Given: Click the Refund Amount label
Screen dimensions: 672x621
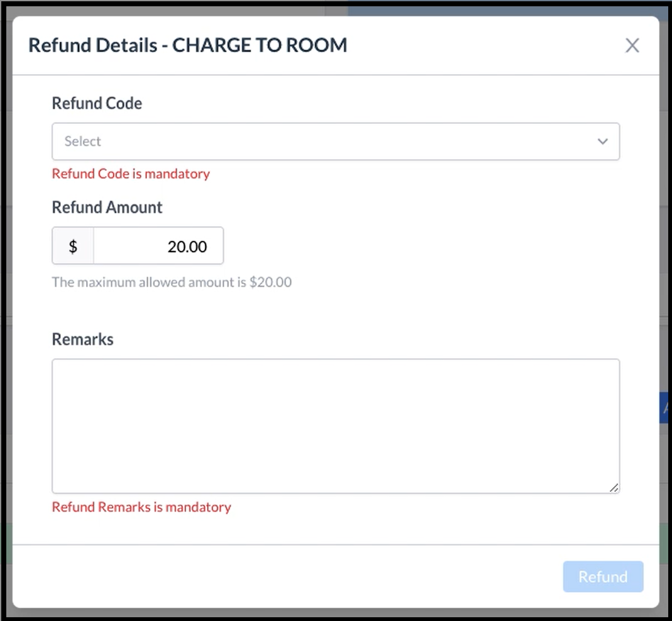Looking at the screenshot, I should click(x=107, y=207).
